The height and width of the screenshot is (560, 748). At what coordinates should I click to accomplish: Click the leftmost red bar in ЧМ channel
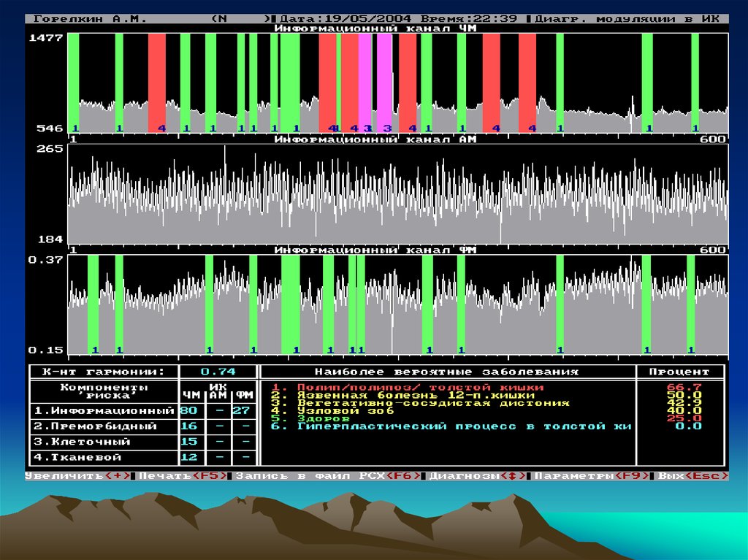click(x=157, y=82)
